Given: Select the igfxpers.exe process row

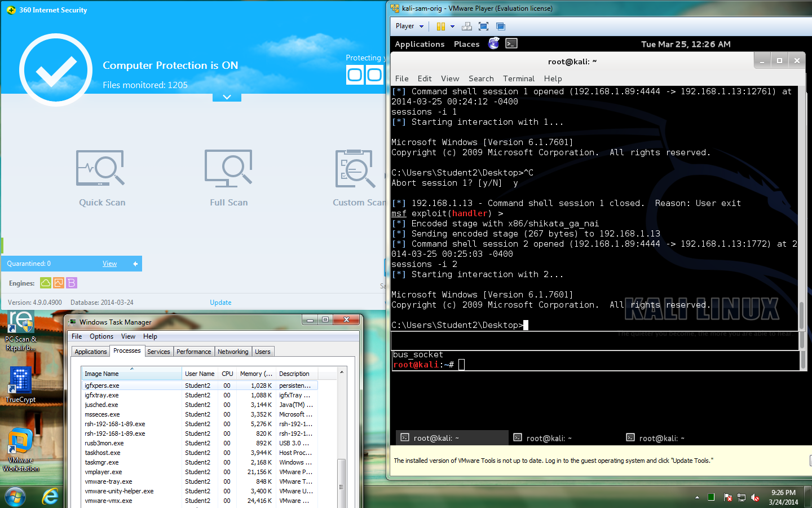Looking at the screenshot, I should (200, 386).
